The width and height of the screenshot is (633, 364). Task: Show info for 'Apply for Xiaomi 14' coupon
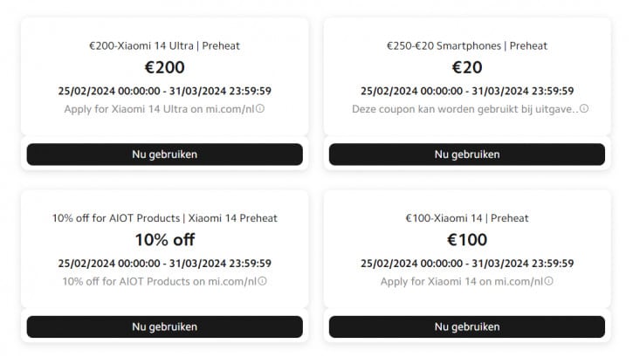[548, 281]
